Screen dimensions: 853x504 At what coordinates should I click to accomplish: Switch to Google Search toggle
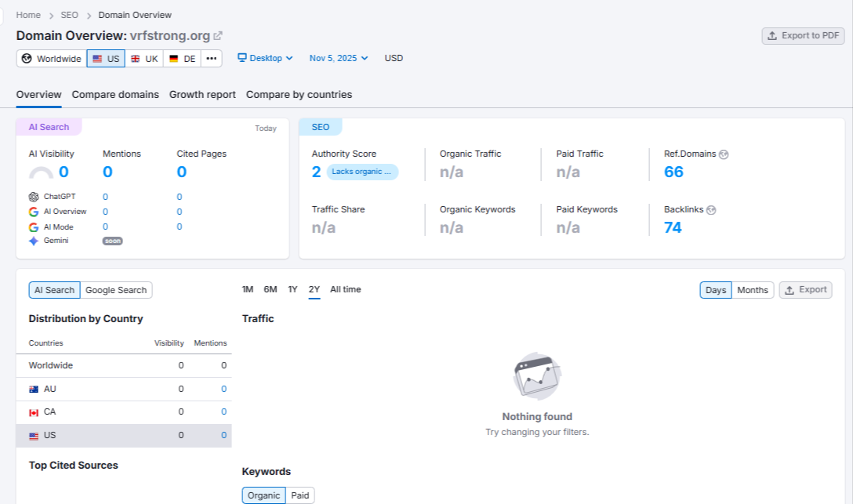coord(116,290)
